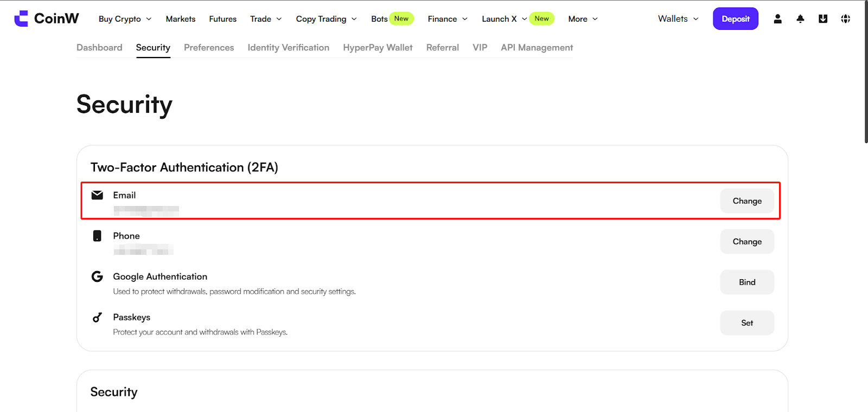Click the Deposit button

coord(736,19)
